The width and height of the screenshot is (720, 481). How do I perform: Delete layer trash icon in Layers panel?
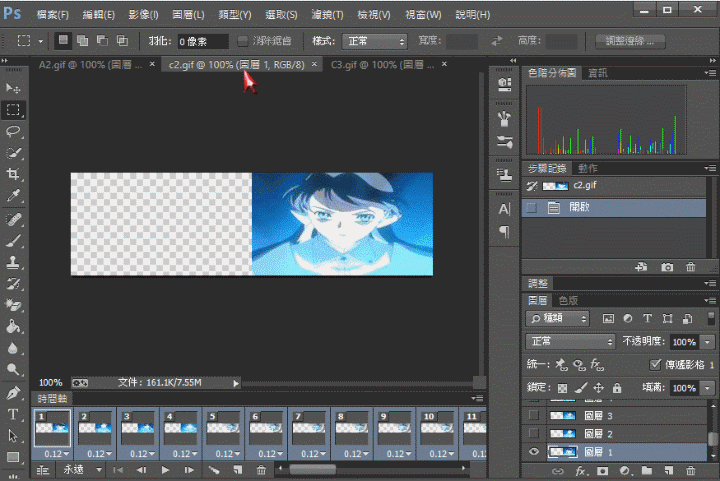point(691,470)
